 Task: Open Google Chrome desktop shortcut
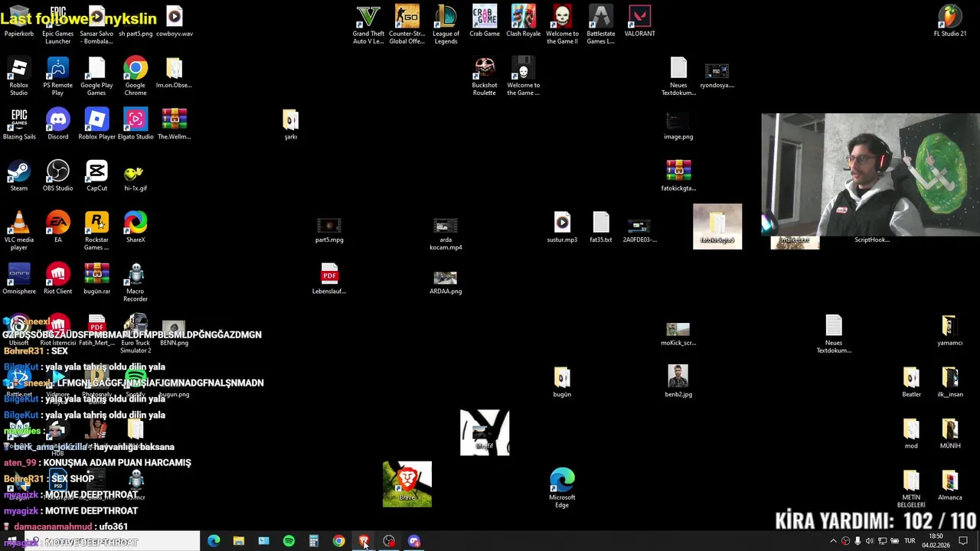coord(136,76)
